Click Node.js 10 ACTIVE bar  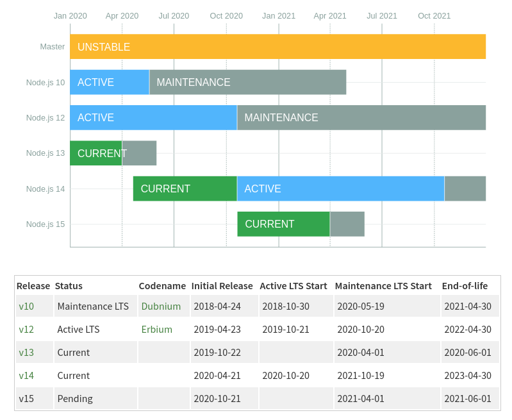[x=110, y=82]
